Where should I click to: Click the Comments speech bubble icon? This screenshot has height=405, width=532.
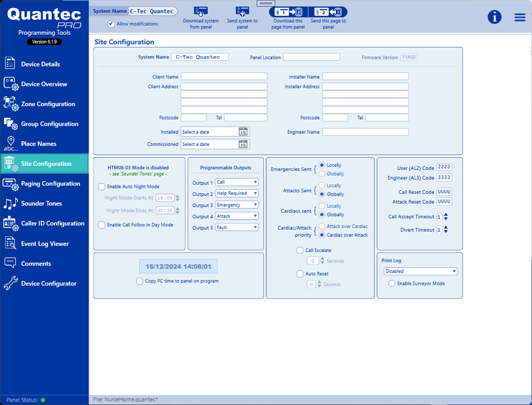(10, 262)
